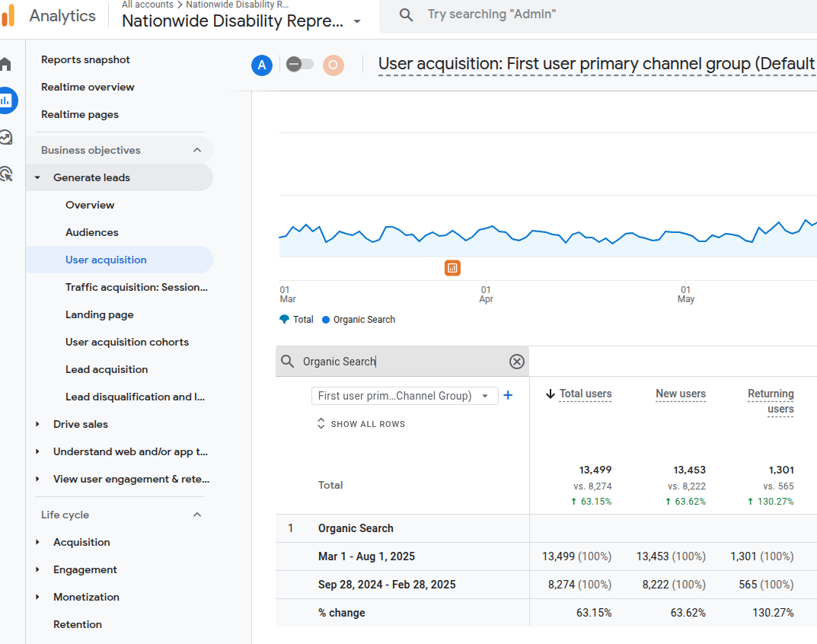Viewport: 817px width, 644px height.
Task: Open the Home icon in left rail
Action: [x=5, y=64]
